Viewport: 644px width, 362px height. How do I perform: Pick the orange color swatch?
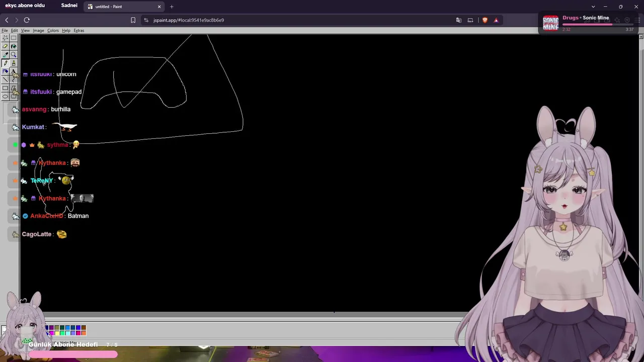[84, 333]
